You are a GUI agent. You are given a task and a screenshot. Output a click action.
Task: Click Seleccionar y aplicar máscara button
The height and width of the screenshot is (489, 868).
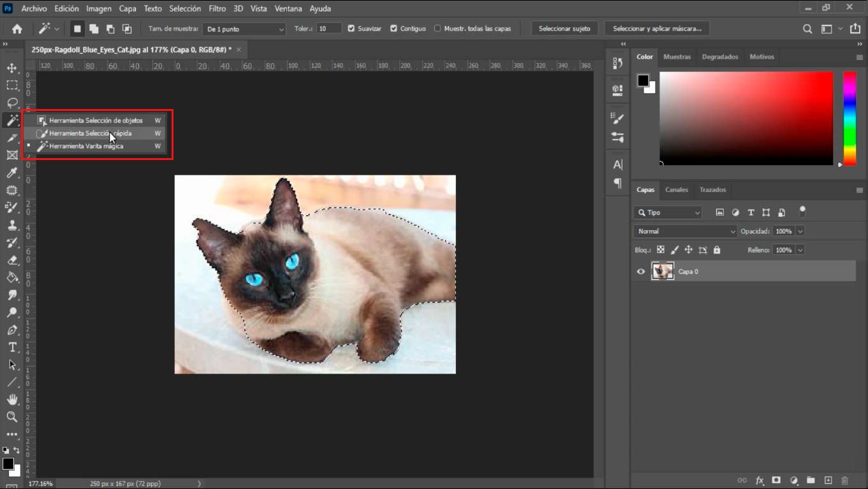[x=657, y=29]
